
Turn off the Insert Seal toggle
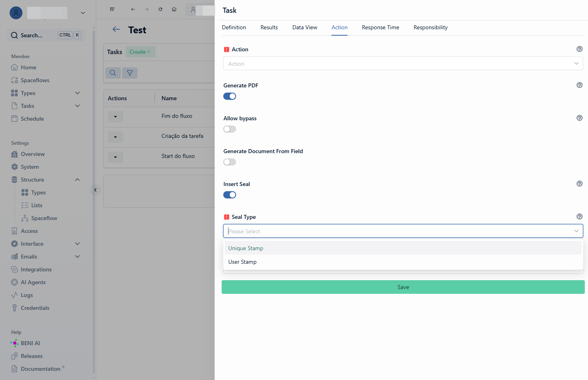(x=230, y=195)
